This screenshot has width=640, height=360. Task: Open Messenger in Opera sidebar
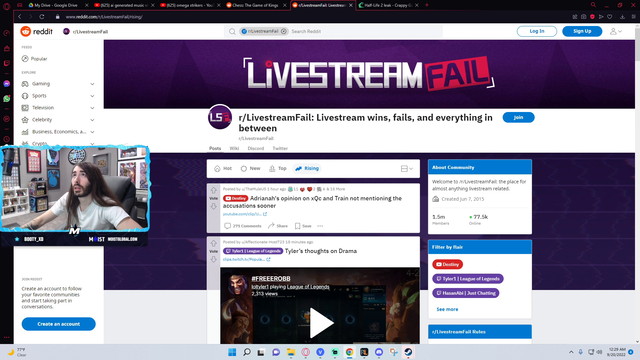click(7, 84)
